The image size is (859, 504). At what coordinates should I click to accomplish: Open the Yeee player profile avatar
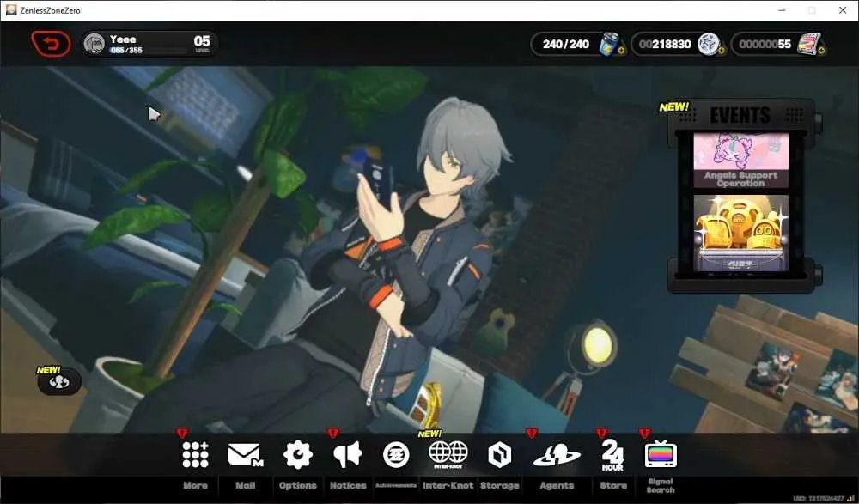[x=94, y=44]
